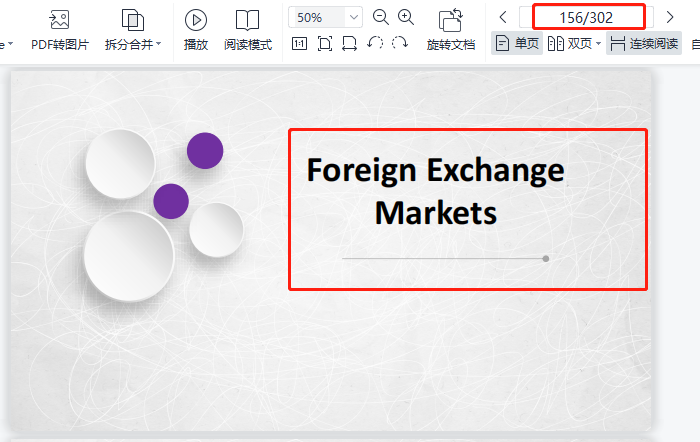Open the 拆分合并 tool
The image size is (700, 442).
coord(132,19)
